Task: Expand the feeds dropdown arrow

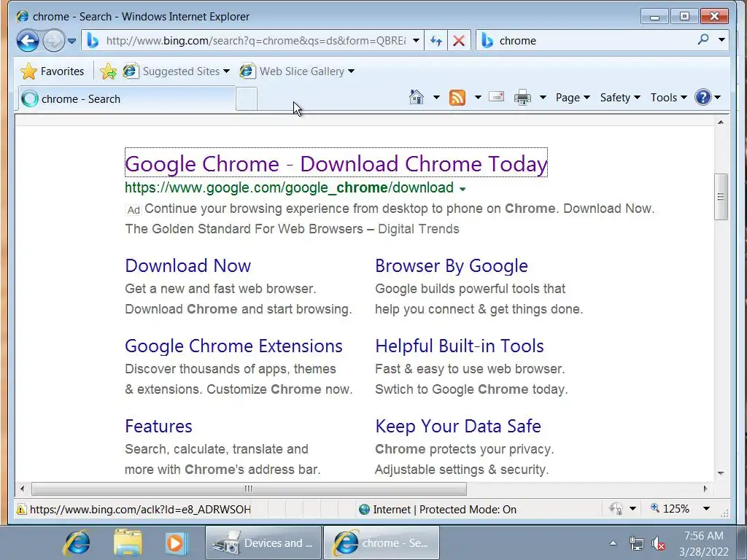Action: (x=478, y=98)
